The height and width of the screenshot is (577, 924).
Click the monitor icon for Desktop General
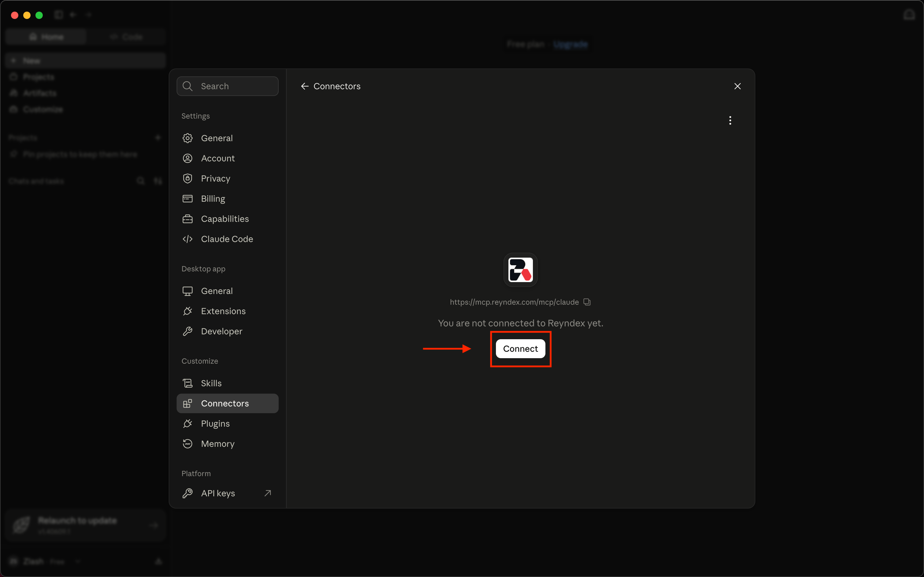[x=187, y=291]
